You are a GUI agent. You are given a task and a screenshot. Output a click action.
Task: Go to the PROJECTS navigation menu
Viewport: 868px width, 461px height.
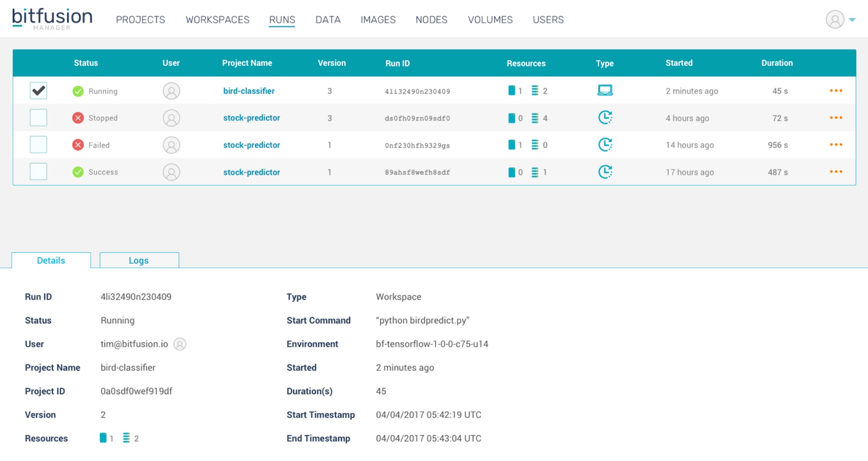[140, 20]
